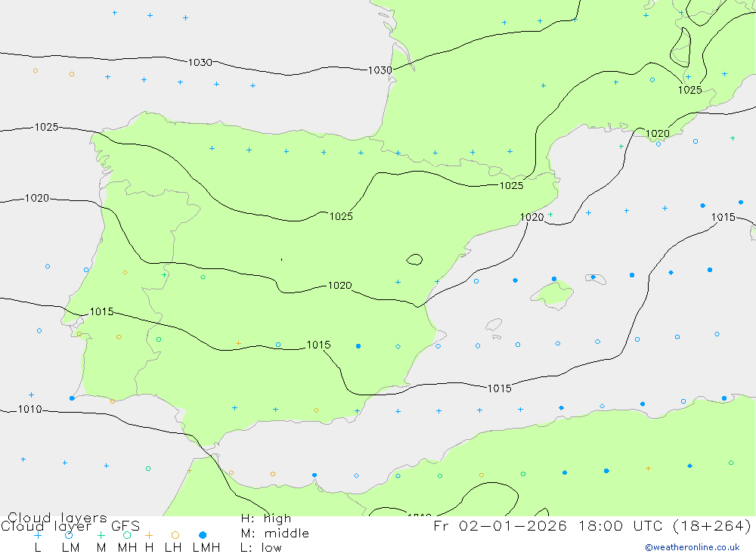Click the small closed oval isobar in eastern Spain
This screenshot has height=554, width=756.
(414, 260)
